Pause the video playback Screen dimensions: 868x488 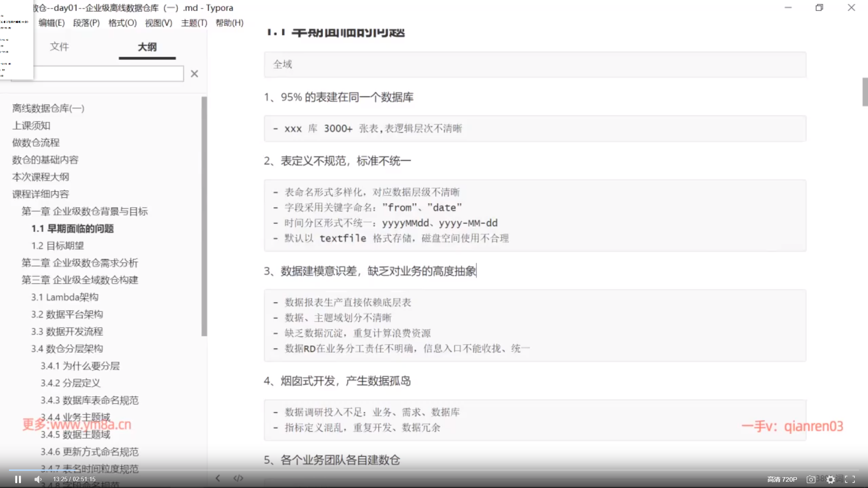point(18,479)
